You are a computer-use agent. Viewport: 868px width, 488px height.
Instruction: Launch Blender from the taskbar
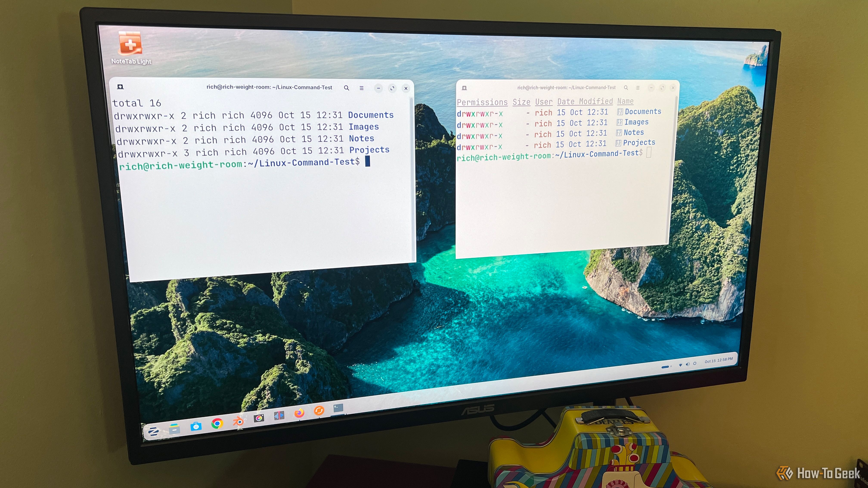point(238,421)
